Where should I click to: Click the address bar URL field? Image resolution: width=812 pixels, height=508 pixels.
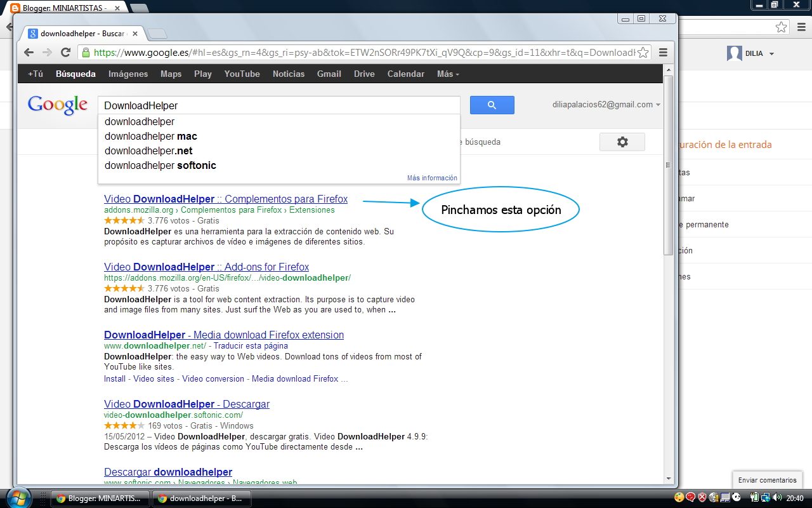(x=365, y=52)
